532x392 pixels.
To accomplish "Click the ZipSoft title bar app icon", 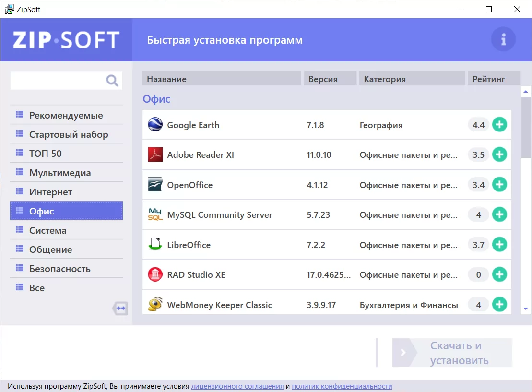I will [x=10, y=9].
